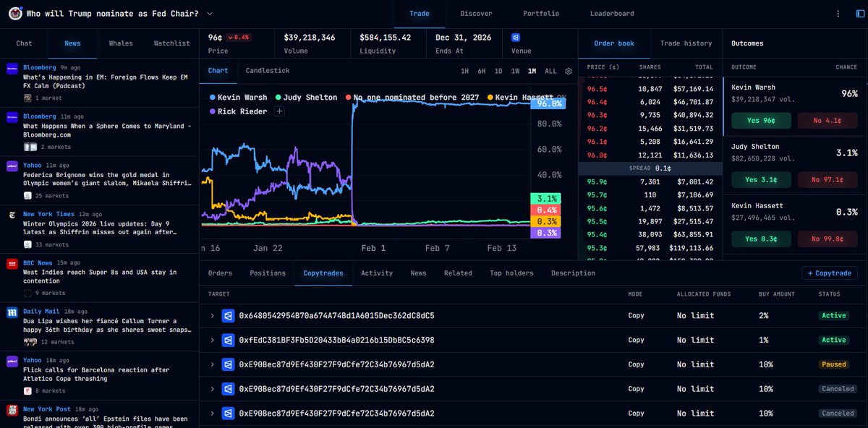Click the Daily Mail logo icon

(12, 312)
